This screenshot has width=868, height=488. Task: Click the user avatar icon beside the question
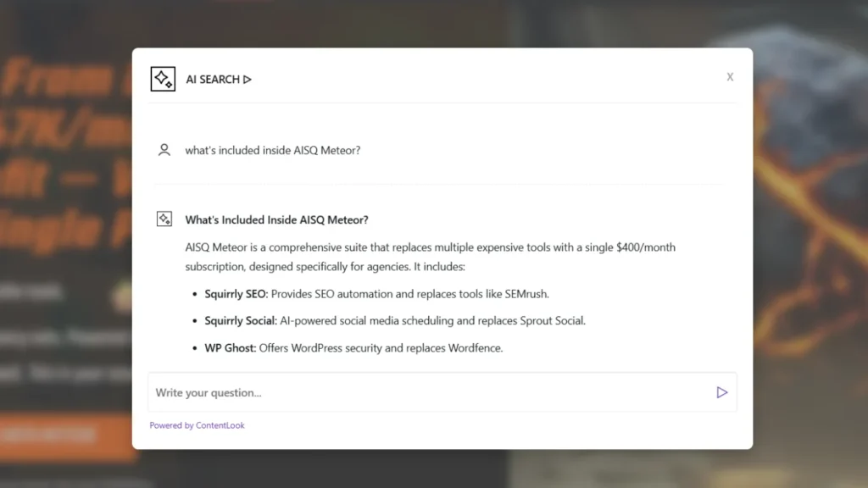click(x=164, y=150)
